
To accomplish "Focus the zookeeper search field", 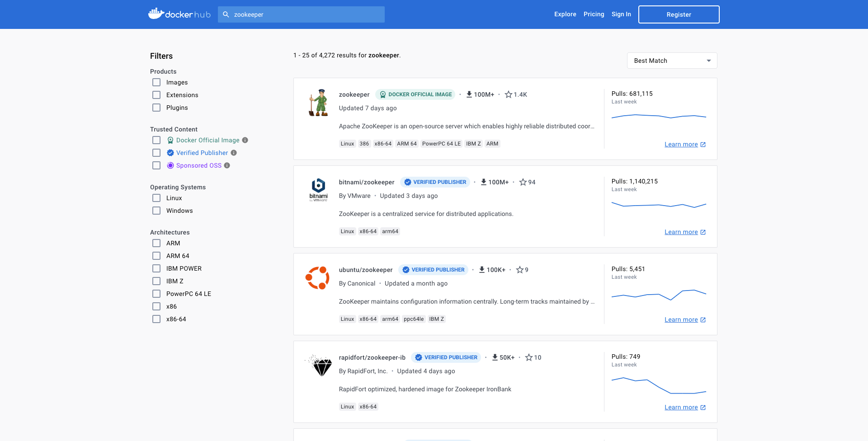I will click(x=301, y=14).
